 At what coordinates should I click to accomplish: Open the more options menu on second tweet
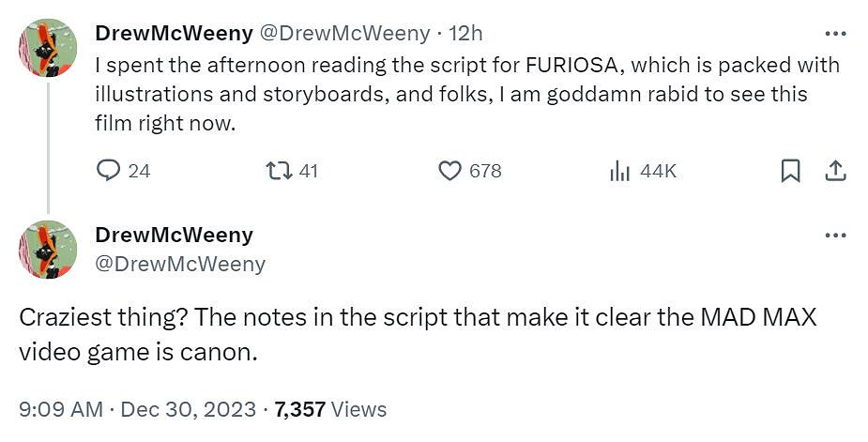[x=835, y=235]
